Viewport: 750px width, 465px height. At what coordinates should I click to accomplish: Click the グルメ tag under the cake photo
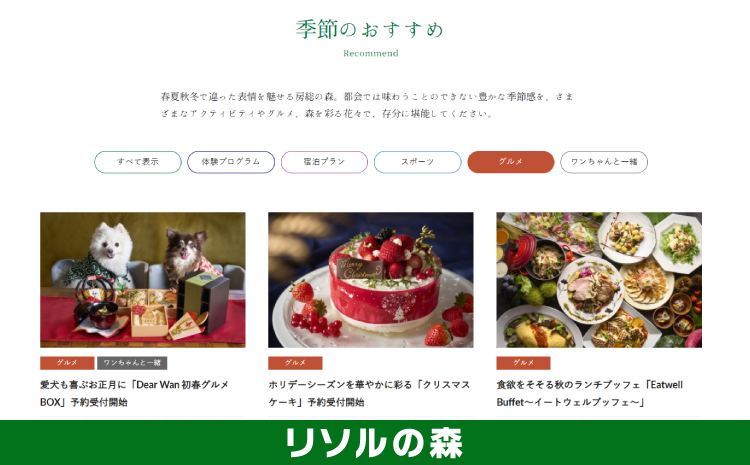click(x=295, y=363)
